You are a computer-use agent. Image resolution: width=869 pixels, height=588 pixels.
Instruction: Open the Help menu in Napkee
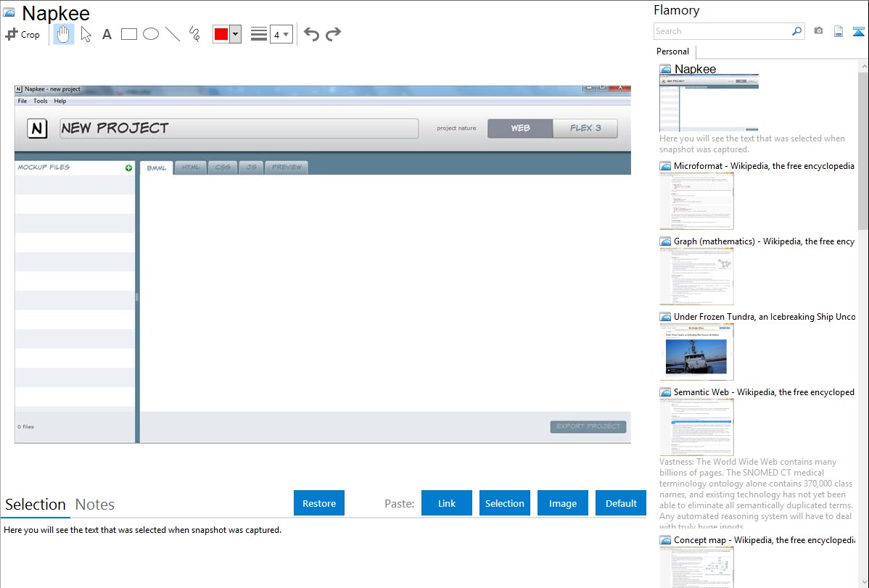click(60, 101)
